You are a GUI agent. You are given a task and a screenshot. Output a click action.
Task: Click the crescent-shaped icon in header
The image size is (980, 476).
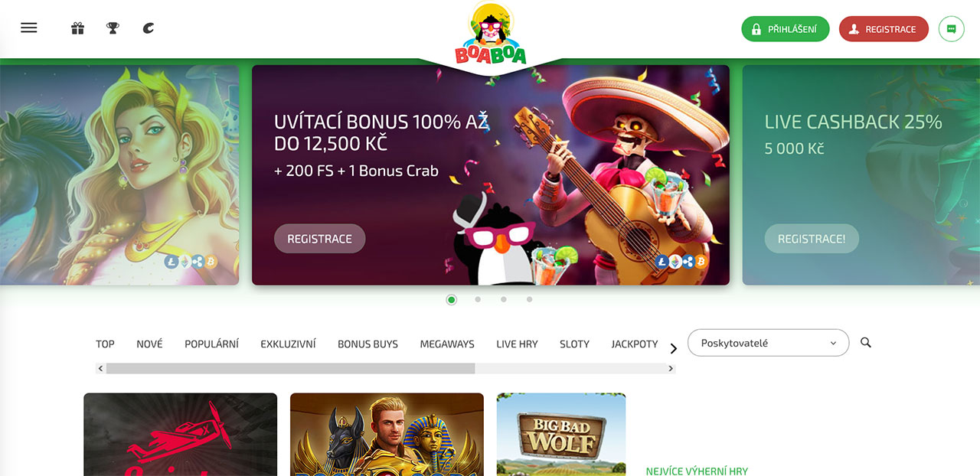point(148,28)
